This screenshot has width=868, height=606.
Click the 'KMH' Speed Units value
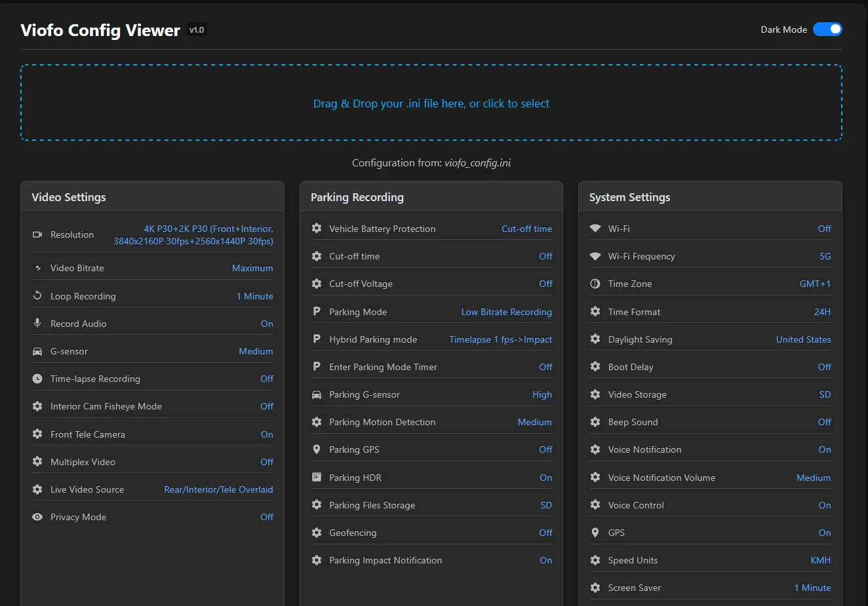coord(821,560)
